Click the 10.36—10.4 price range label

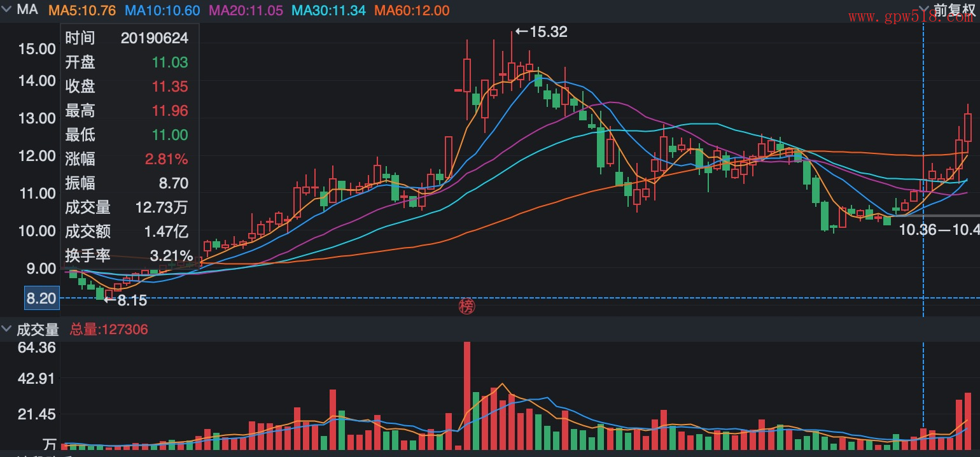[x=938, y=230]
